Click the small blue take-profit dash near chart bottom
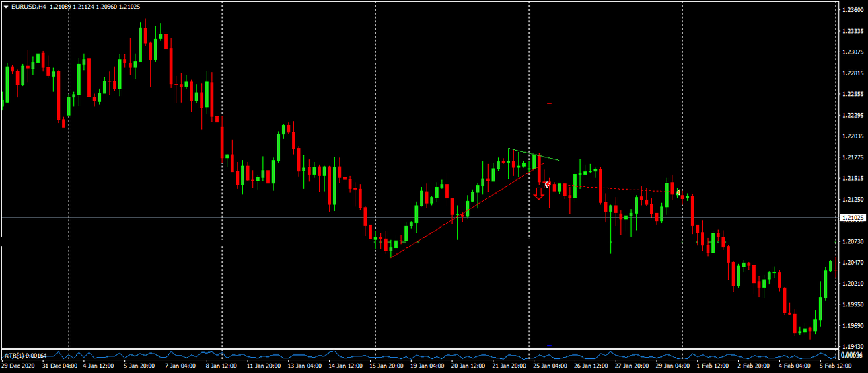 [x=550, y=345]
